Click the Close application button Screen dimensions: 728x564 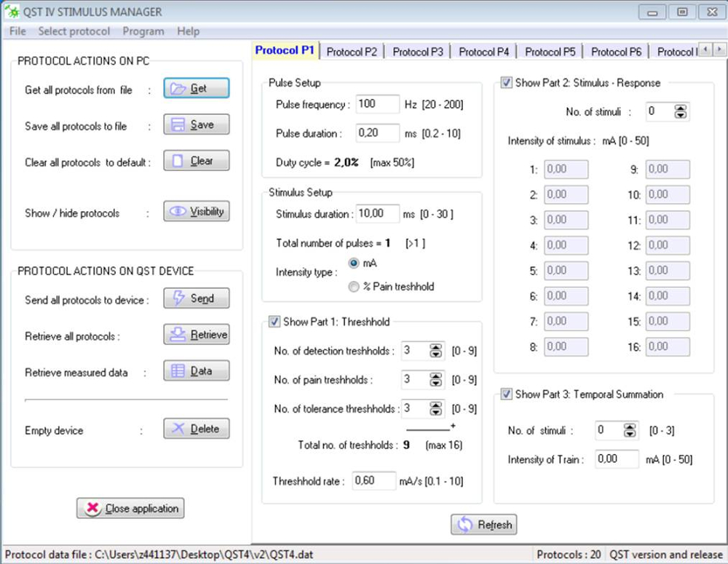(x=131, y=509)
